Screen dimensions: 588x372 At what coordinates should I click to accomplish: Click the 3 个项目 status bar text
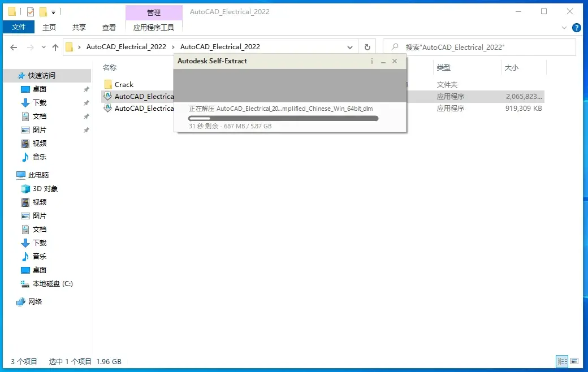pyautogui.click(x=24, y=361)
